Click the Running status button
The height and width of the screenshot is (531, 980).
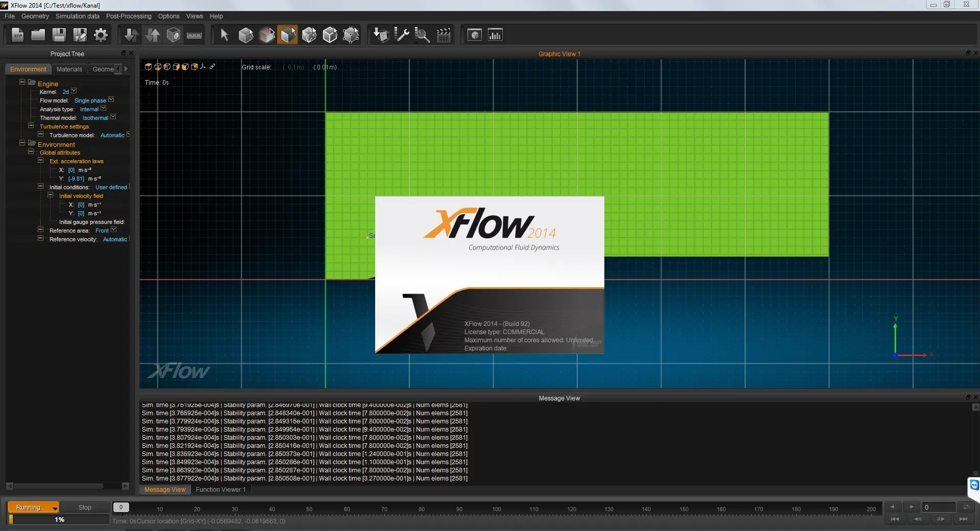30,508
